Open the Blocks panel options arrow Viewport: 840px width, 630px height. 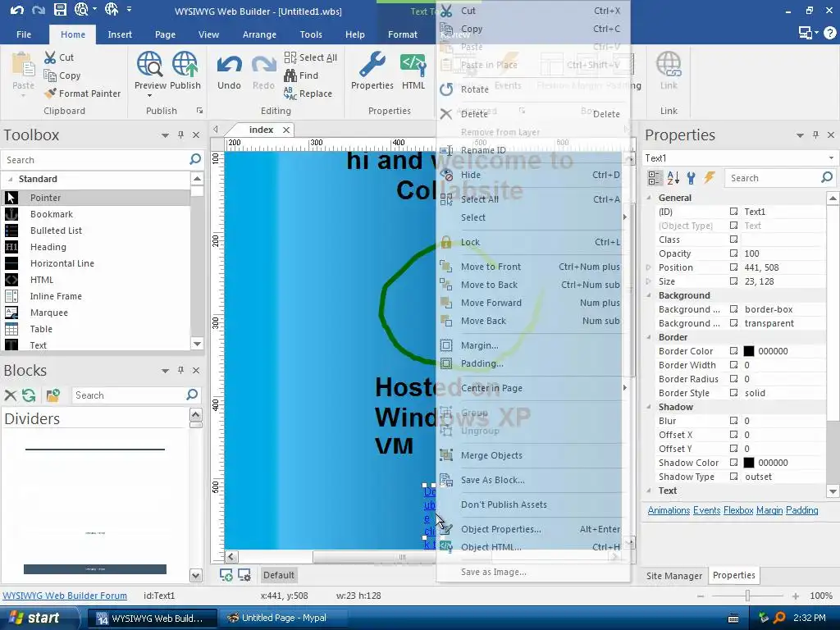pos(165,371)
